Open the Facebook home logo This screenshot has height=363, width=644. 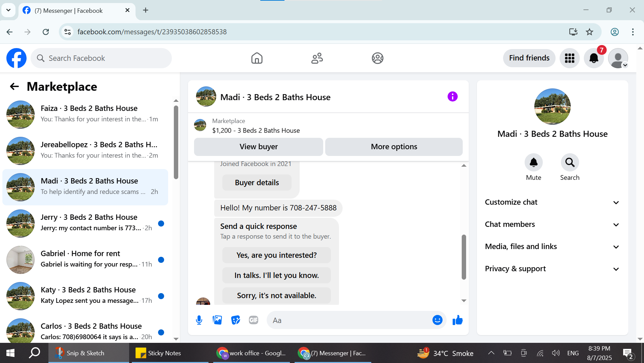[16, 58]
